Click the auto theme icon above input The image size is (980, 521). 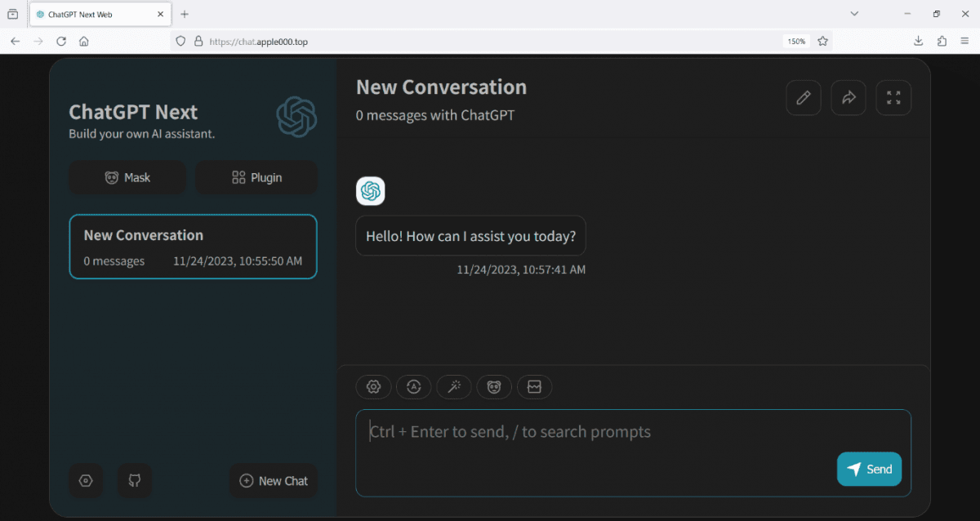(x=414, y=387)
